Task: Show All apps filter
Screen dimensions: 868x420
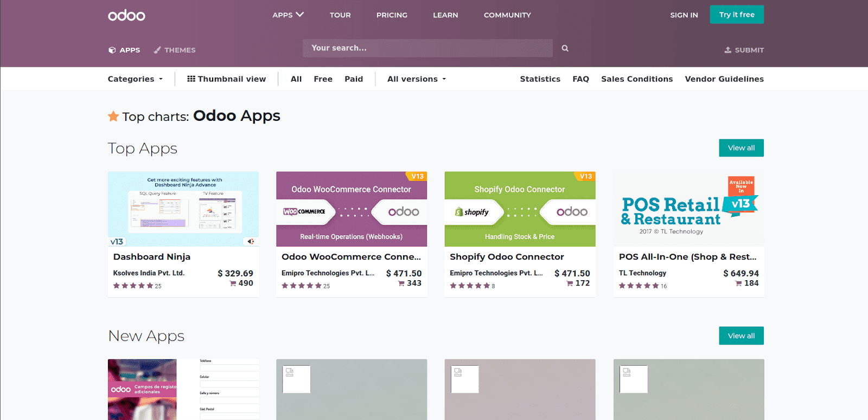Action: [x=296, y=79]
